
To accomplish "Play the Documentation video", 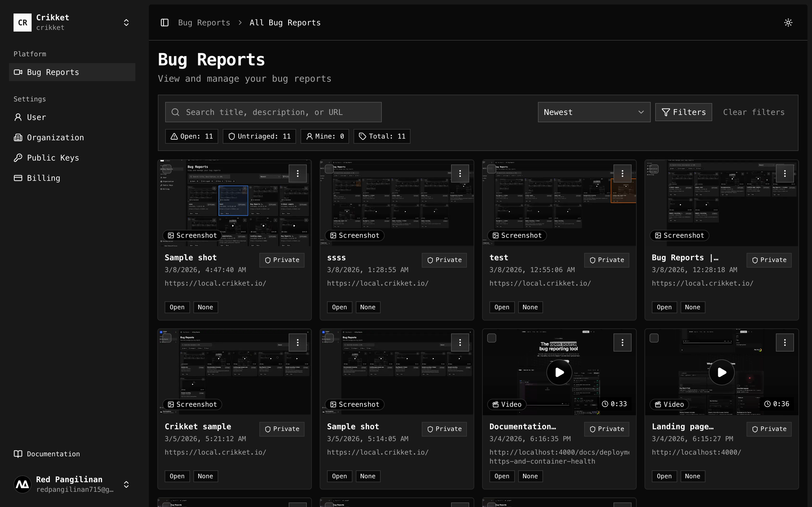I will 559,372.
